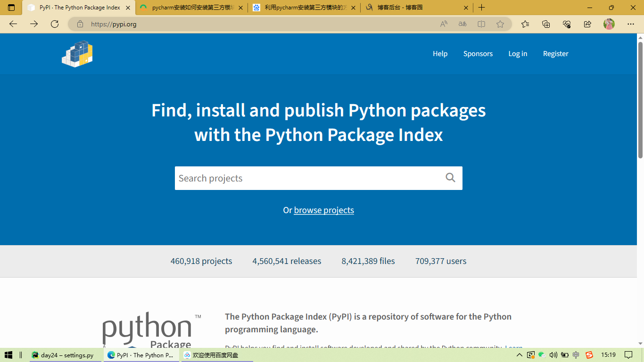Click the PyPI logo in the header

pyautogui.click(x=77, y=54)
